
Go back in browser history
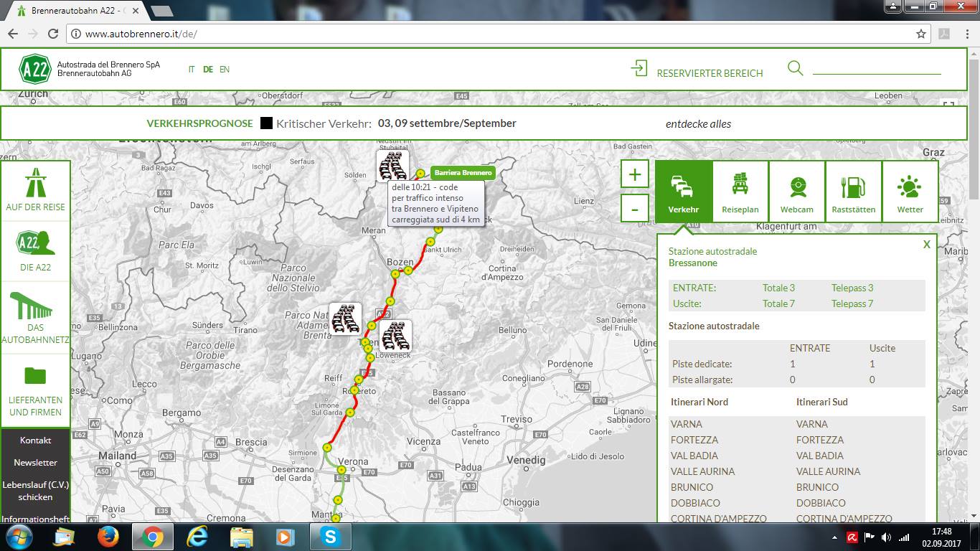point(13,34)
